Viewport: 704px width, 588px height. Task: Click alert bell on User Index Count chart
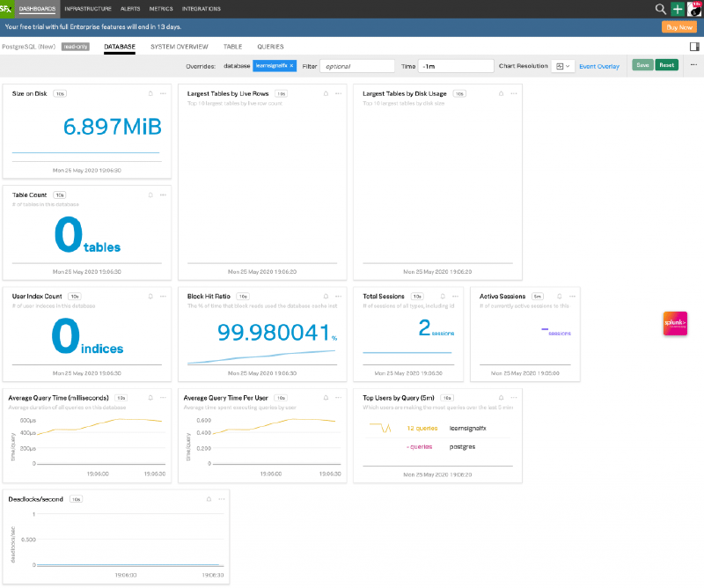tap(150, 297)
